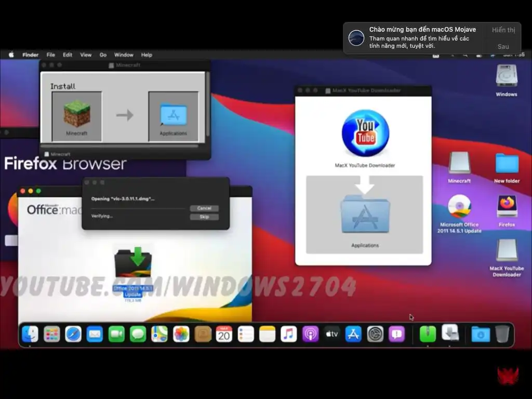Viewport: 532px width, 399px height.
Task: Skip verifying the vlc disk image
Action: click(204, 217)
